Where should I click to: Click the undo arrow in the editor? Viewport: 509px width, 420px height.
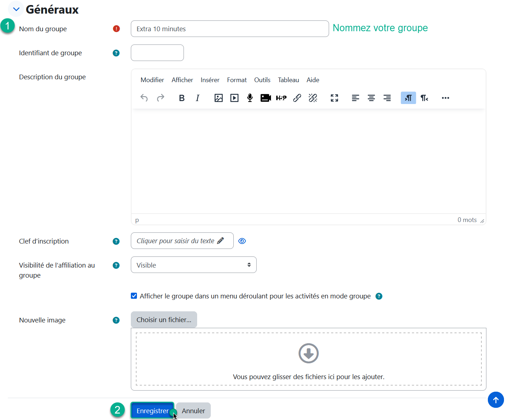pos(144,98)
